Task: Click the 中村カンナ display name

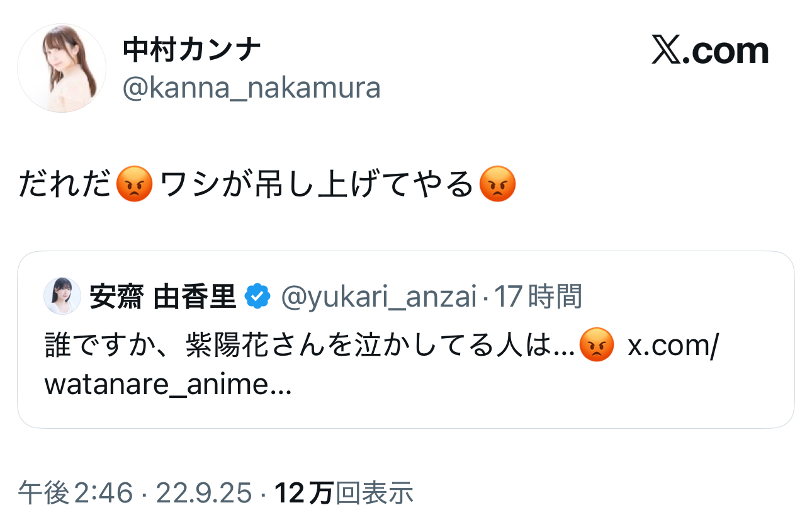Action: click(192, 50)
